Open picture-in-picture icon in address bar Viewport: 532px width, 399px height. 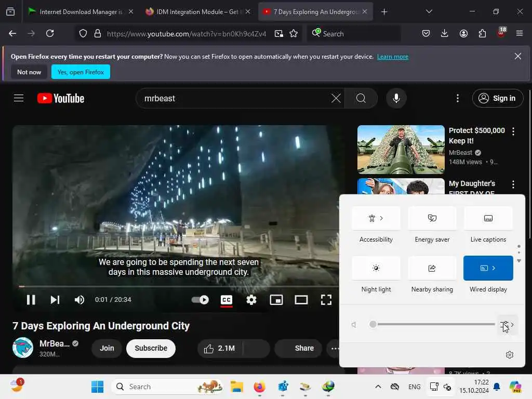pos(279,34)
